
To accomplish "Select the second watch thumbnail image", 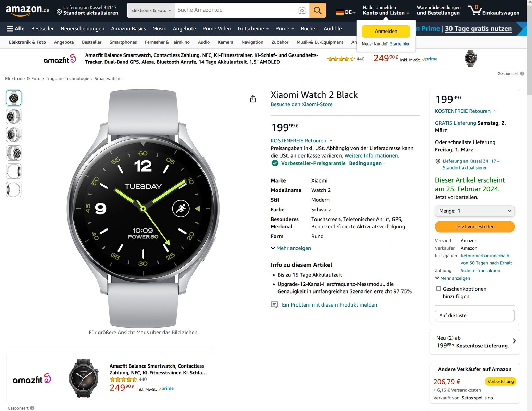I will 14,116.
